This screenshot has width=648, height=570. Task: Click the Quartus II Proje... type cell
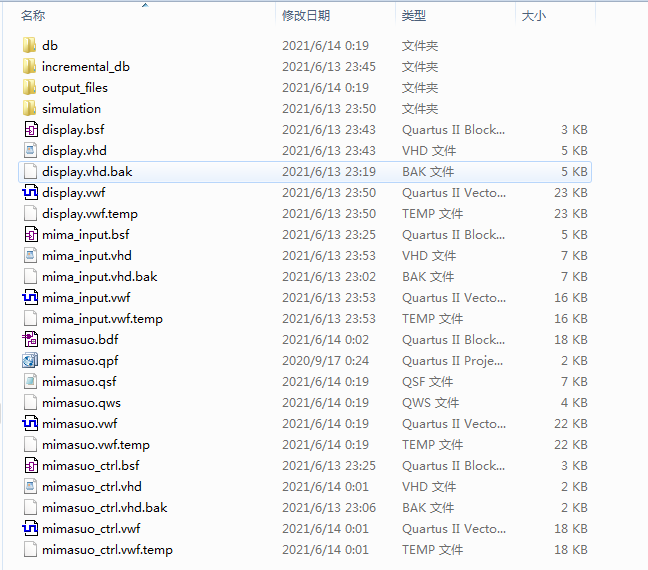coord(453,360)
